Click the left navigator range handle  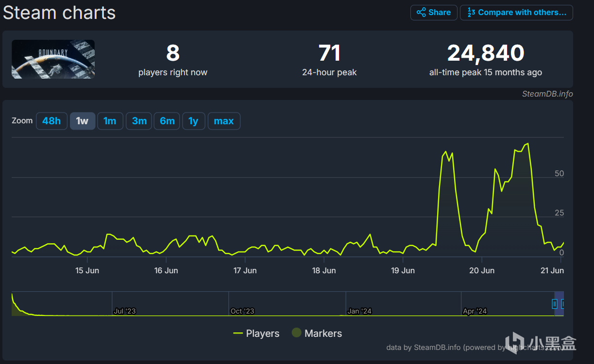tap(555, 304)
